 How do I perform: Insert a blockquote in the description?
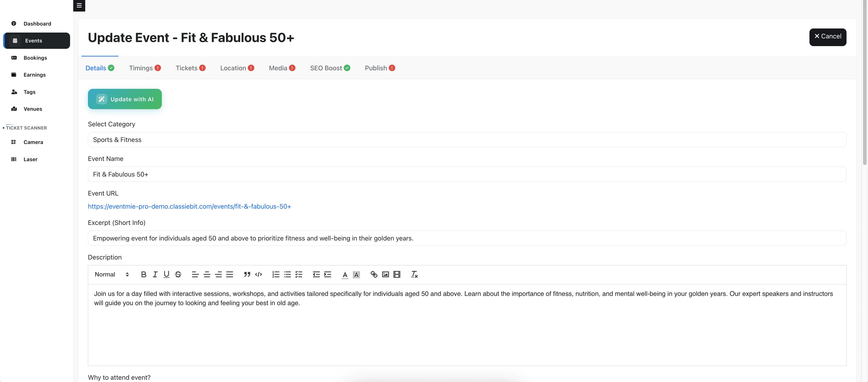[x=247, y=275]
